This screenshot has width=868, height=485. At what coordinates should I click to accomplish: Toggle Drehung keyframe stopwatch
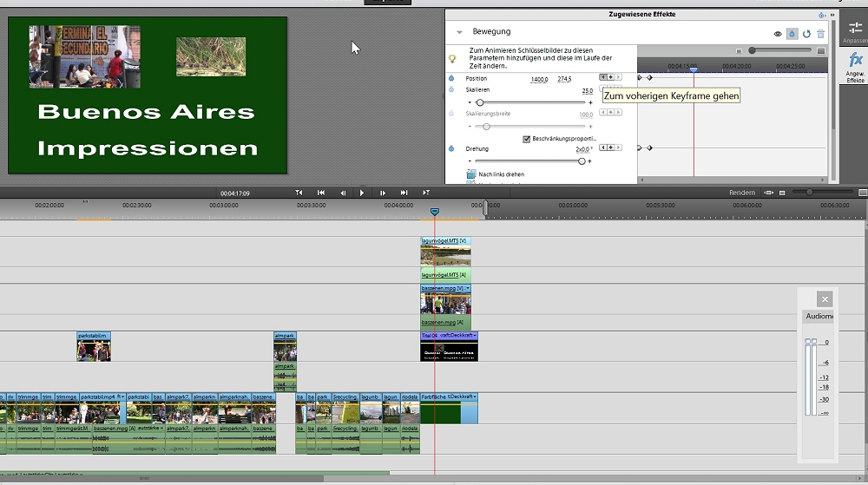click(x=451, y=148)
